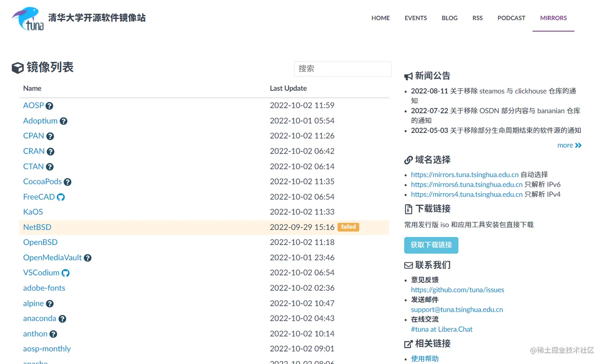Viewport: 604px width, 364px height.
Task: Open the CocoaPods mirror link
Action: (x=42, y=181)
